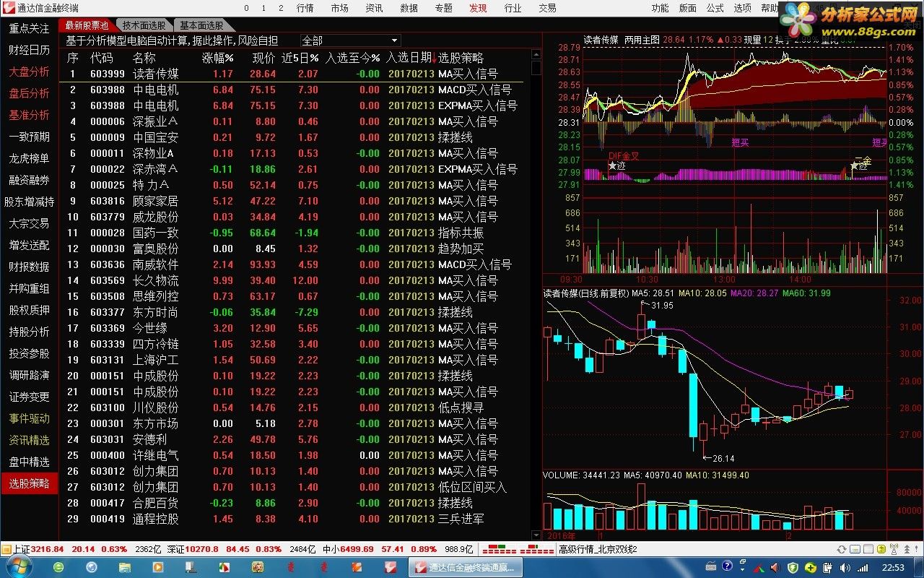Screen dimensions: 924x578
Task: Open the 全部 filter dropdown
Action: click(350, 40)
